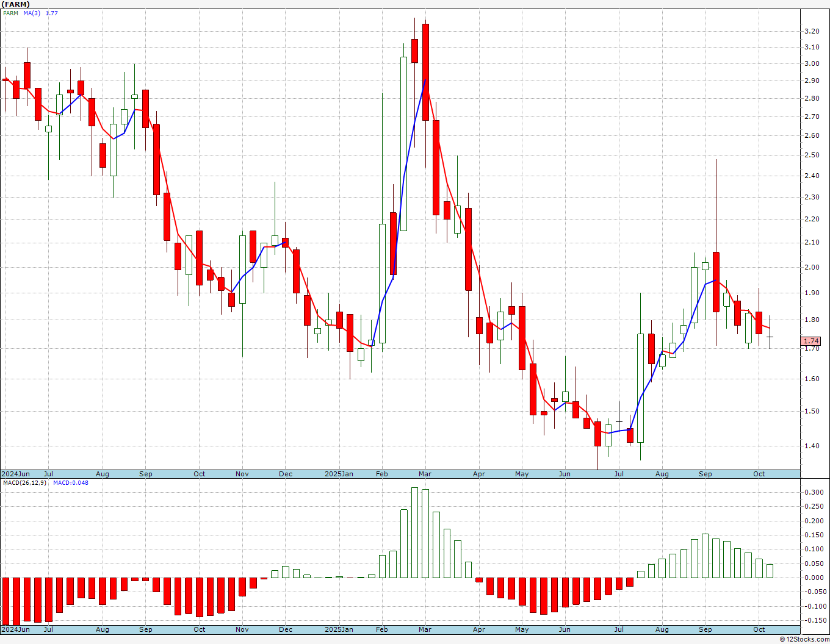Click 2025Jan on the MACD panel time axis
The image size is (830, 644).
[x=339, y=629]
